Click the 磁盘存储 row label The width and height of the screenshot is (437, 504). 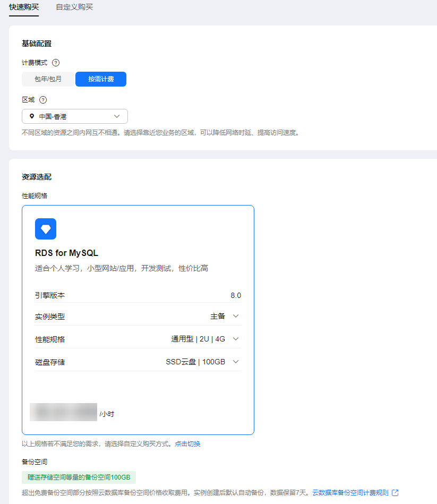click(x=50, y=362)
